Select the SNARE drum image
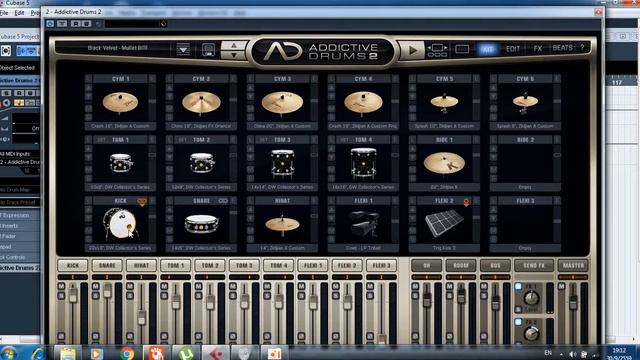640x360 pixels. pos(201,224)
